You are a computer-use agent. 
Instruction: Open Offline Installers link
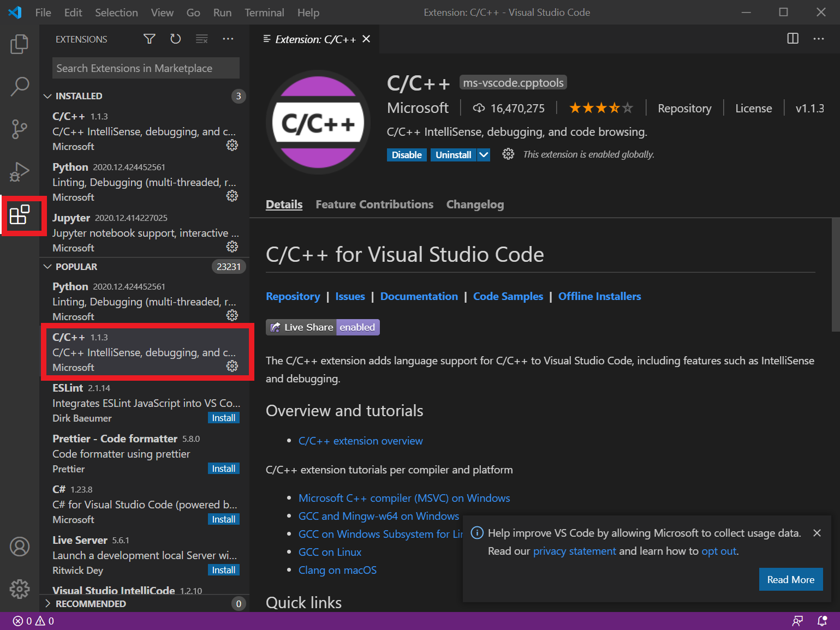(599, 296)
